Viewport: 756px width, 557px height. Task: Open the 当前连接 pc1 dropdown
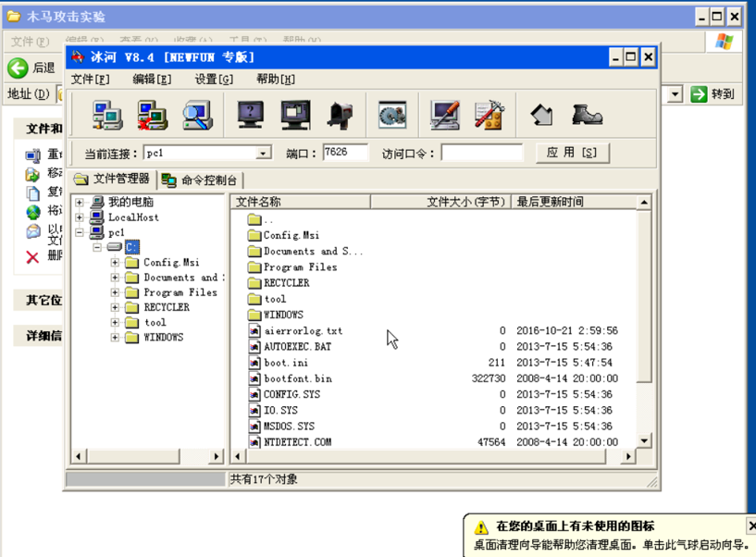pyautogui.click(x=263, y=154)
